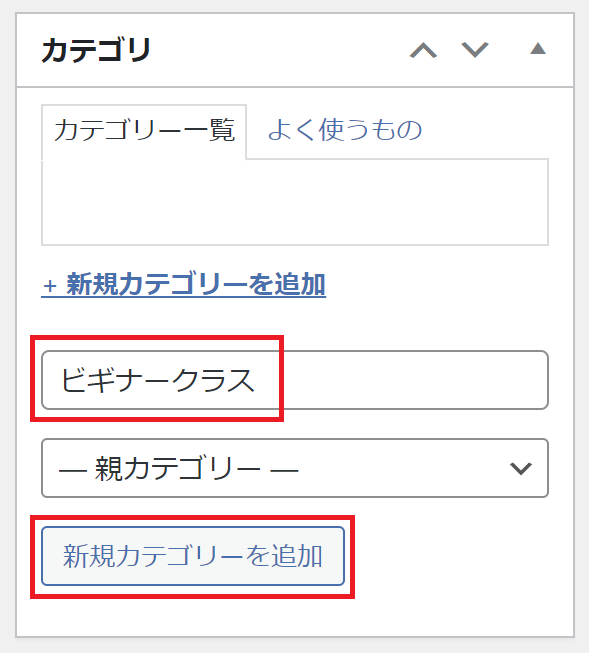
Task: Click inside the empty category list box
Action: tap(295, 202)
